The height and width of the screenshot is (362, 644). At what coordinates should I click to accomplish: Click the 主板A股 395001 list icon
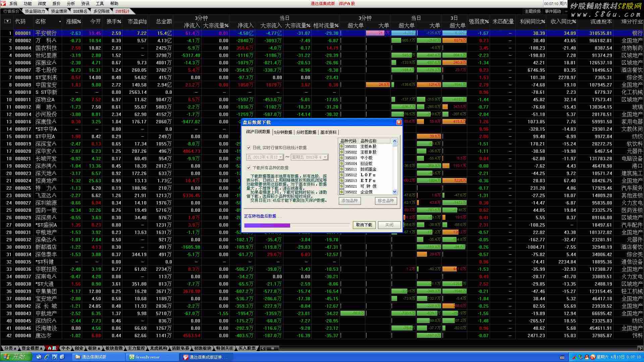coord(341,146)
